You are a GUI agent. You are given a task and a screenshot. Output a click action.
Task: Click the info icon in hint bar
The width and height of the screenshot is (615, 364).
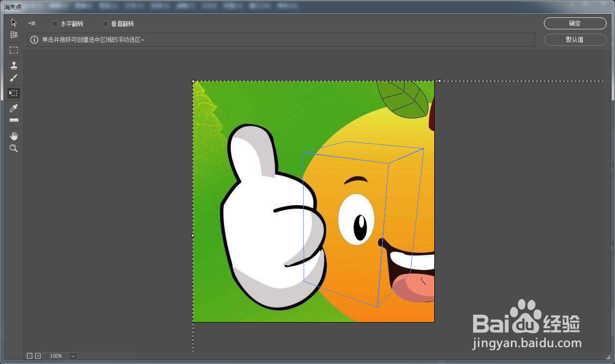pos(34,39)
